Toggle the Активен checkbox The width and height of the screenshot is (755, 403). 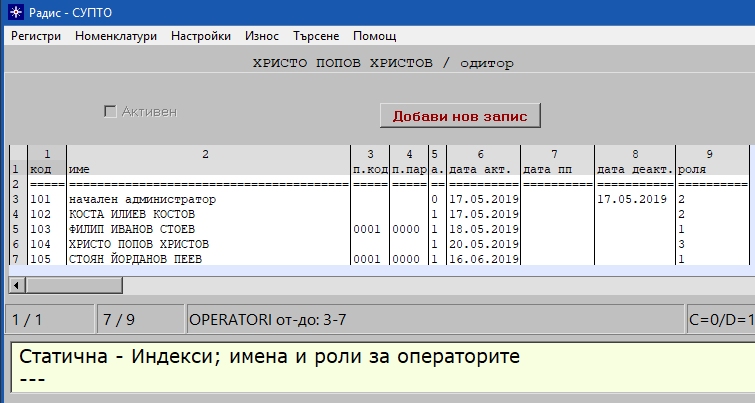(x=110, y=112)
